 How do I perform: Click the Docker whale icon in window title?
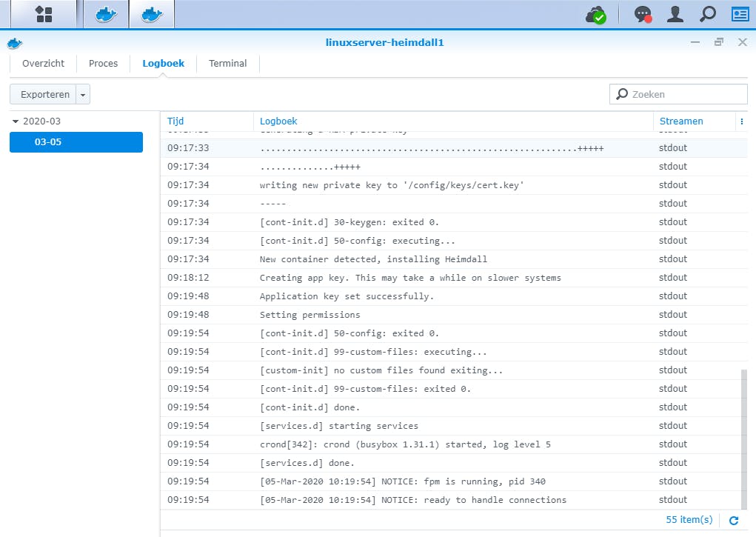(15, 44)
